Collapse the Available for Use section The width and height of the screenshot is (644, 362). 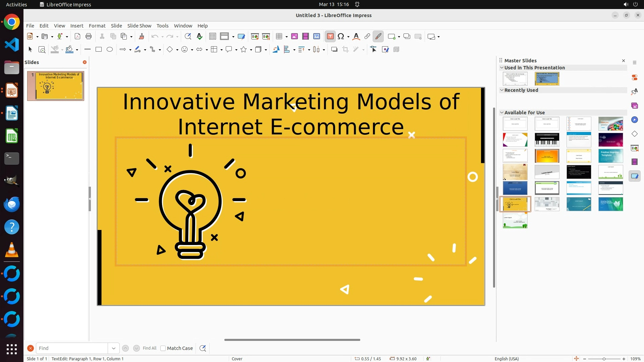tap(502, 113)
